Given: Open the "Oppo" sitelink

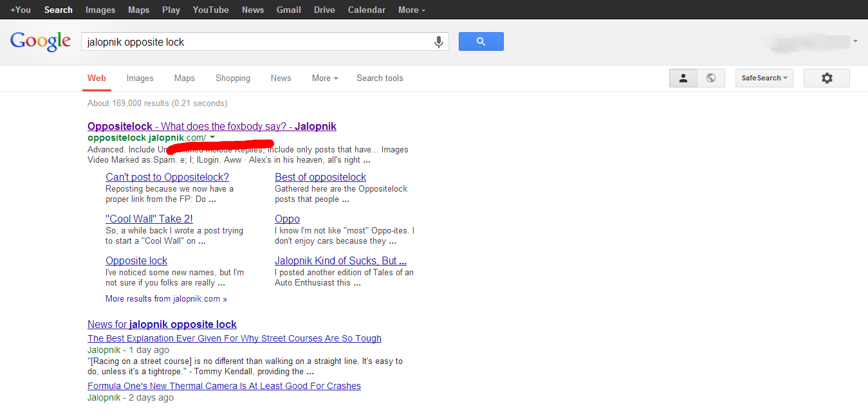Looking at the screenshot, I should [x=287, y=219].
